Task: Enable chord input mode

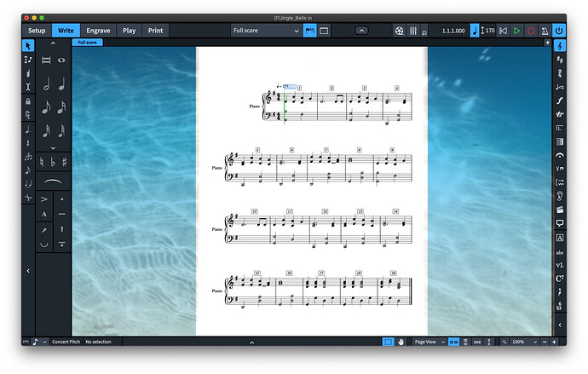Action: [28, 73]
